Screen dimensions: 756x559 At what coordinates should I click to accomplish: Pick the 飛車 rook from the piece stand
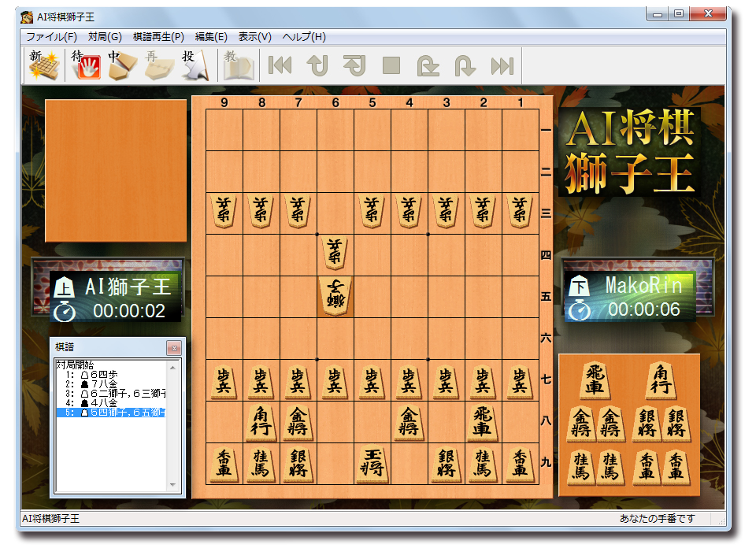(595, 381)
